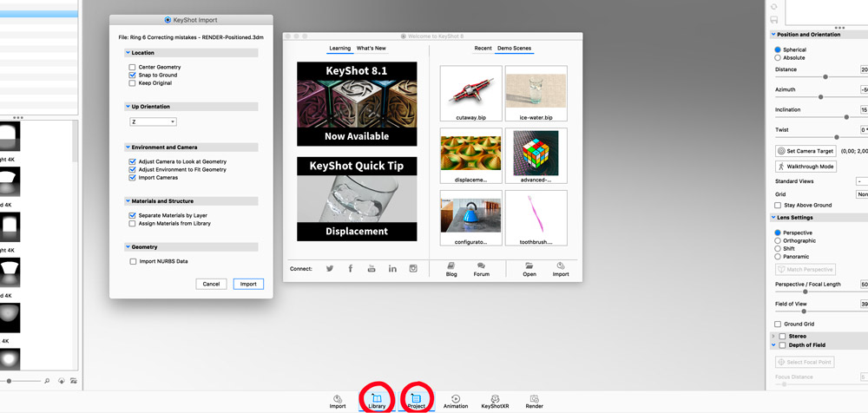This screenshot has width=868, height=413.
Task: Click the folder view icon in the library panel footer
Action: pos(73,381)
